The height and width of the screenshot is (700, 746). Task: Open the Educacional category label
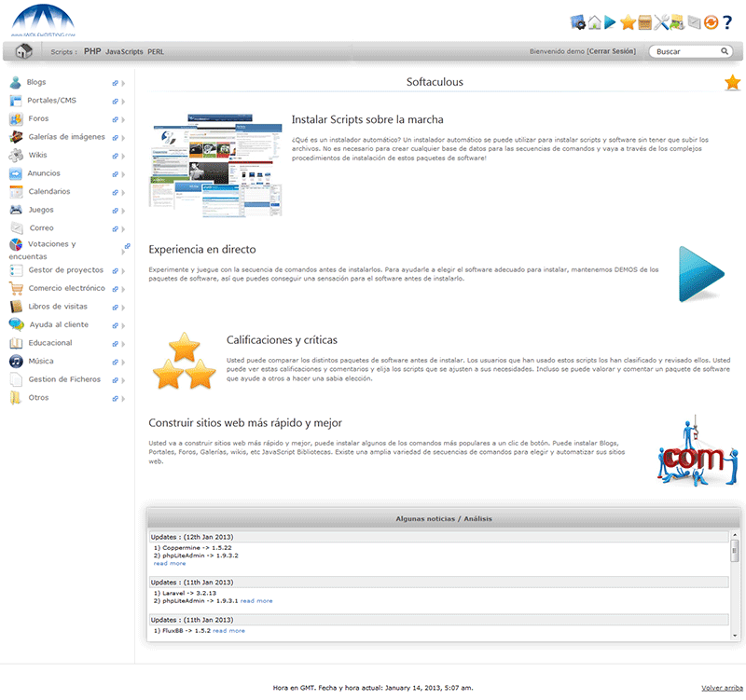click(50, 342)
